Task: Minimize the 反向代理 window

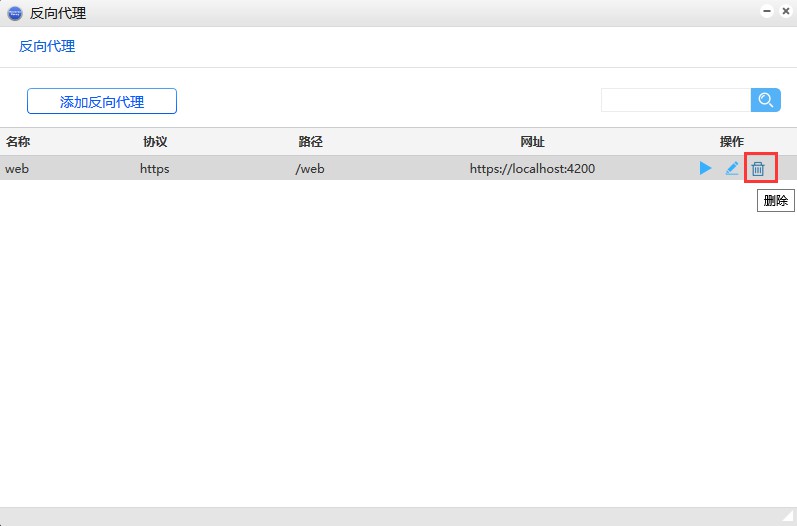Action: (768, 12)
